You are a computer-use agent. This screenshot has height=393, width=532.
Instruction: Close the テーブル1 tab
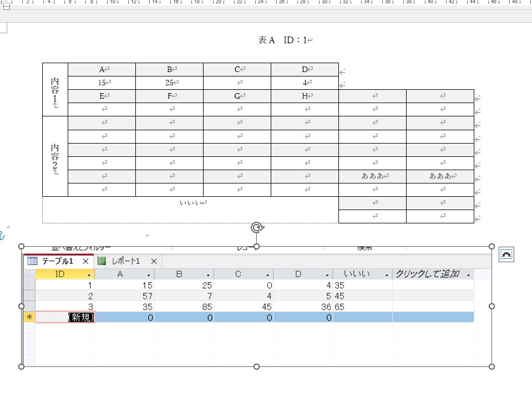[x=86, y=261]
